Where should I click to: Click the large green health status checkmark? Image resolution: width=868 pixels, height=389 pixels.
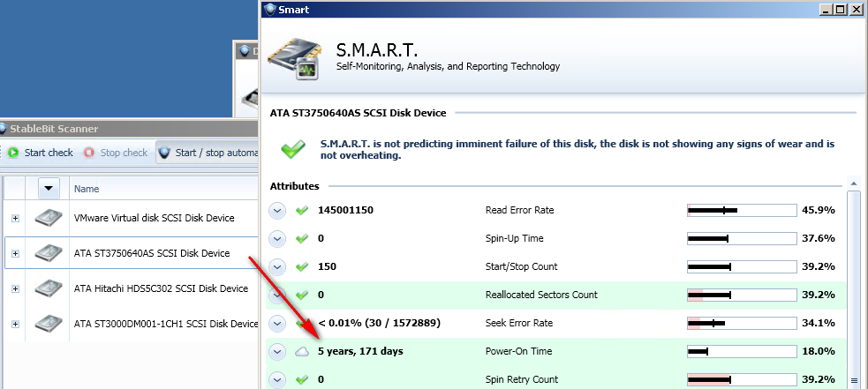click(x=293, y=149)
